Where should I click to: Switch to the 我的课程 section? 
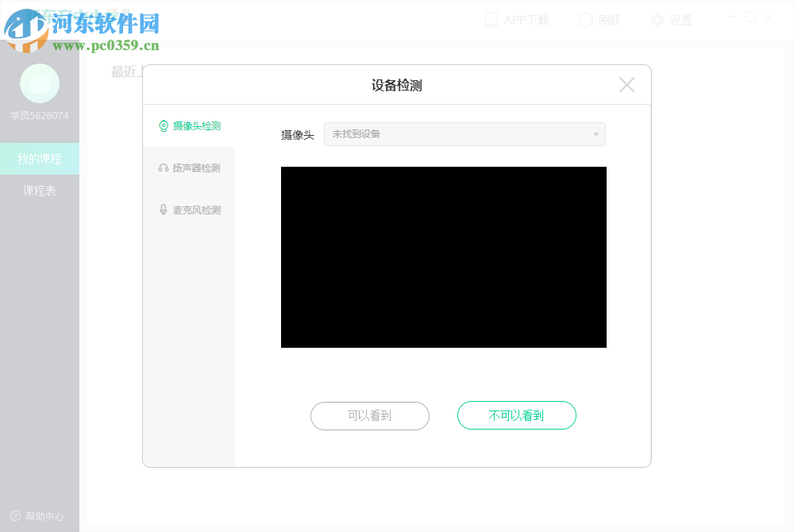click(40, 158)
